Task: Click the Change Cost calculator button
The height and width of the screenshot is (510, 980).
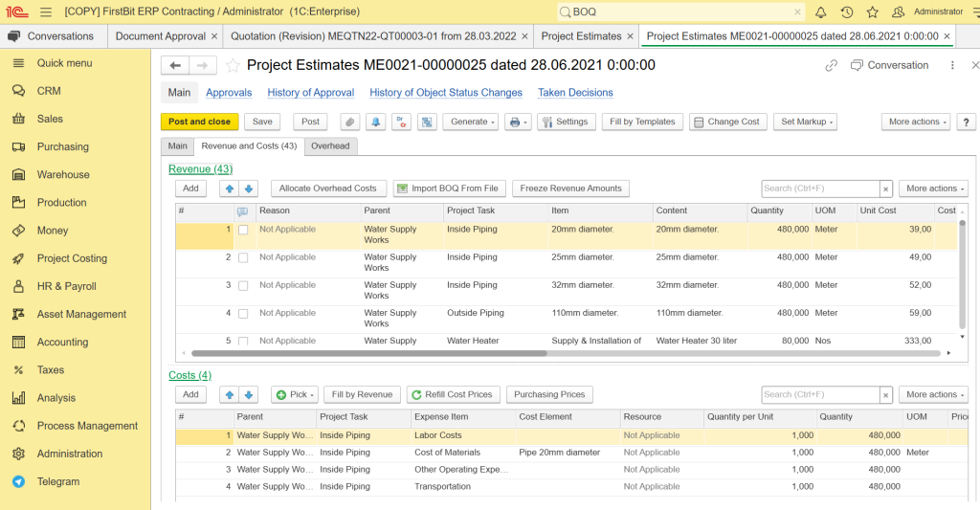Action: tap(727, 122)
